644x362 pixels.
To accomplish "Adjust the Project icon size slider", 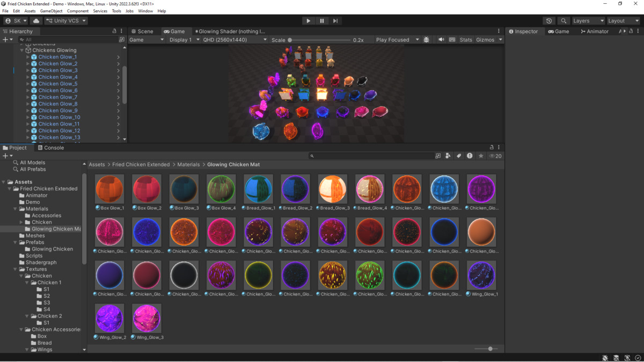I will point(486,349).
